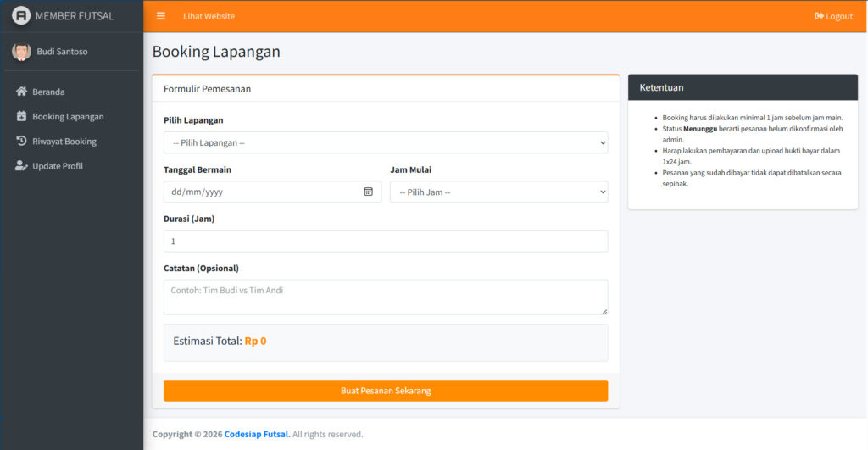This screenshot has height=450, width=868.
Task: Click the Booking Lapangan calendar icon
Action: point(22,117)
